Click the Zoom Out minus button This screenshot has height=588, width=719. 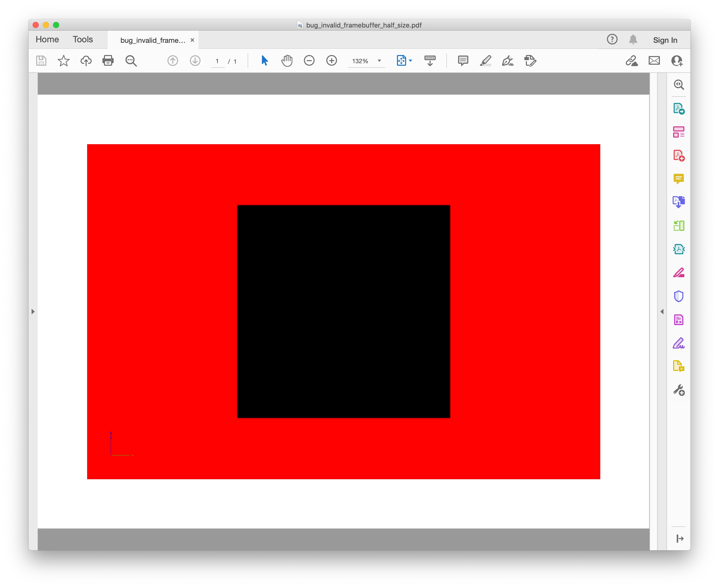(x=309, y=61)
